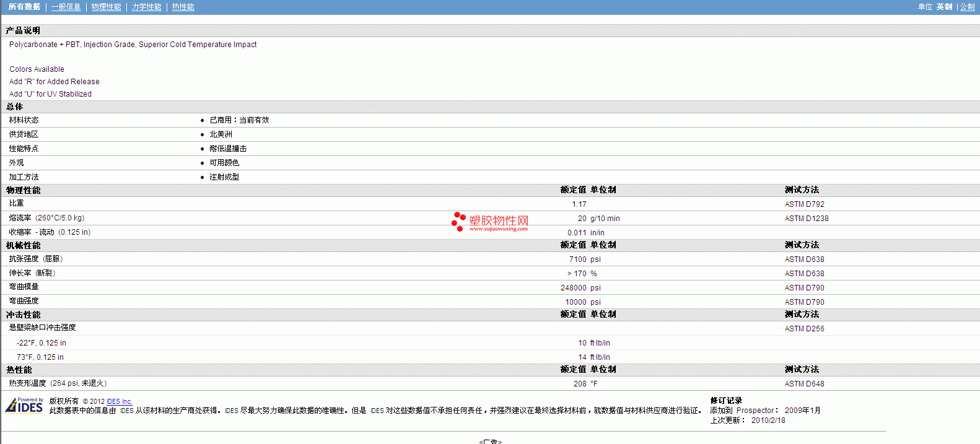Viewport: 980px width, 444px height.
Task: Go to the 力学性能 tab
Action: [x=146, y=7]
